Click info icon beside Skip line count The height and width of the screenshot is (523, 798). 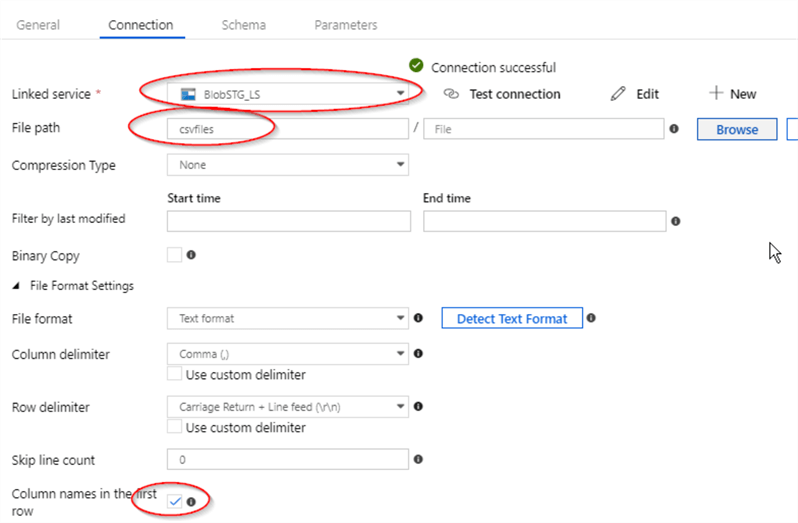pyautogui.click(x=418, y=459)
